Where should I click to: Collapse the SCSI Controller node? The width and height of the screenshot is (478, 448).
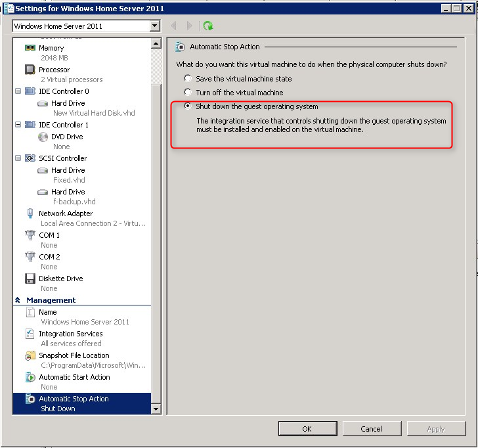(x=18, y=158)
